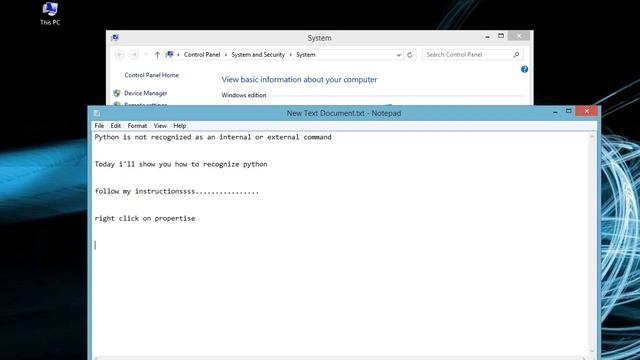Click search magnifier in Control Panel search
640x360 pixels.
516,54
